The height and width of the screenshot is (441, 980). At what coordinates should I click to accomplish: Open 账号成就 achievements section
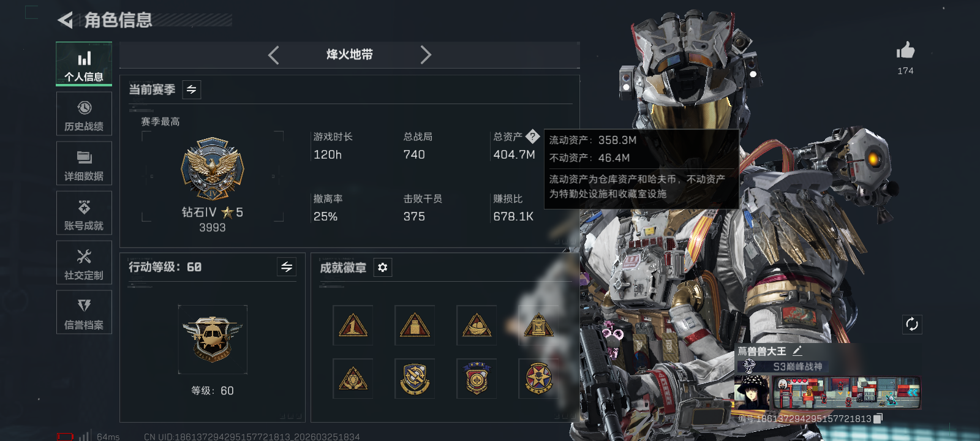84,213
